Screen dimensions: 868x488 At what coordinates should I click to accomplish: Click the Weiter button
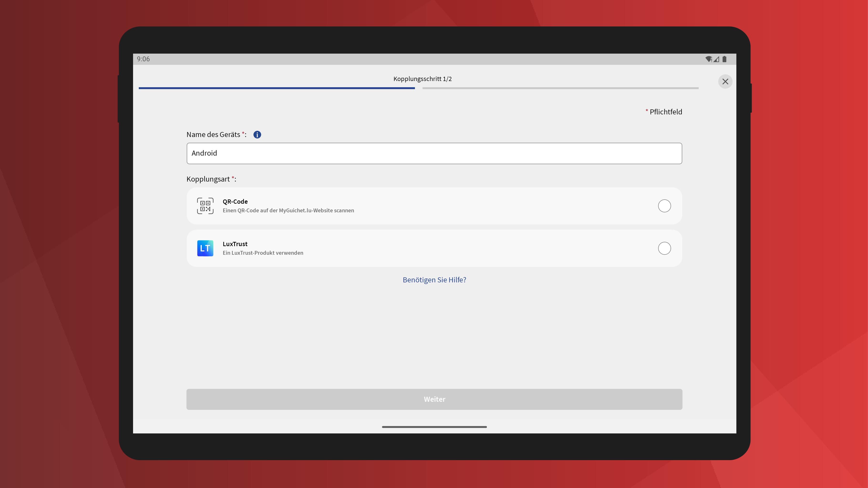tap(434, 399)
